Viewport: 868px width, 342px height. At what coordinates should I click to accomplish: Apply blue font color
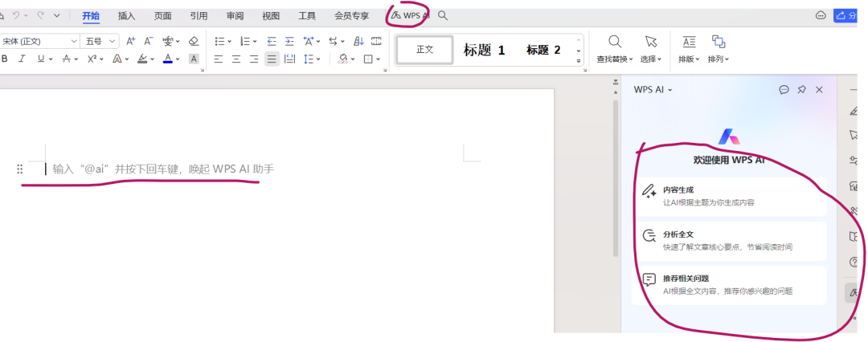tap(168, 59)
